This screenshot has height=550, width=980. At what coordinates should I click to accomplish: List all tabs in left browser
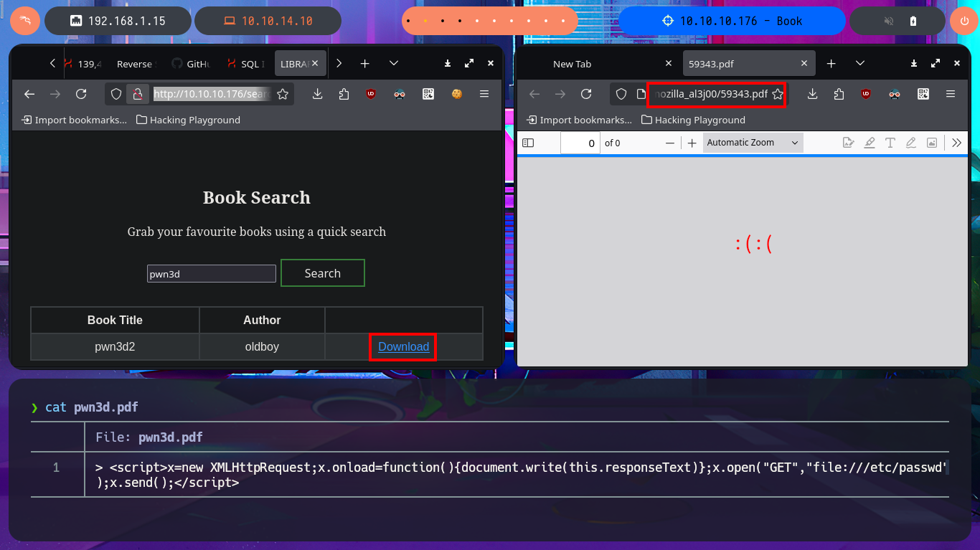pos(394,64)
